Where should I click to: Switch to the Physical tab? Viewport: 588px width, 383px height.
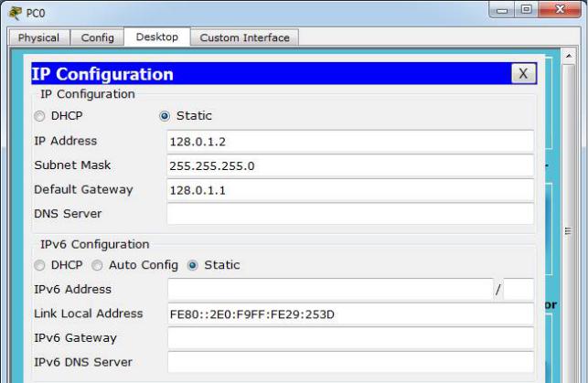[38, 37]
